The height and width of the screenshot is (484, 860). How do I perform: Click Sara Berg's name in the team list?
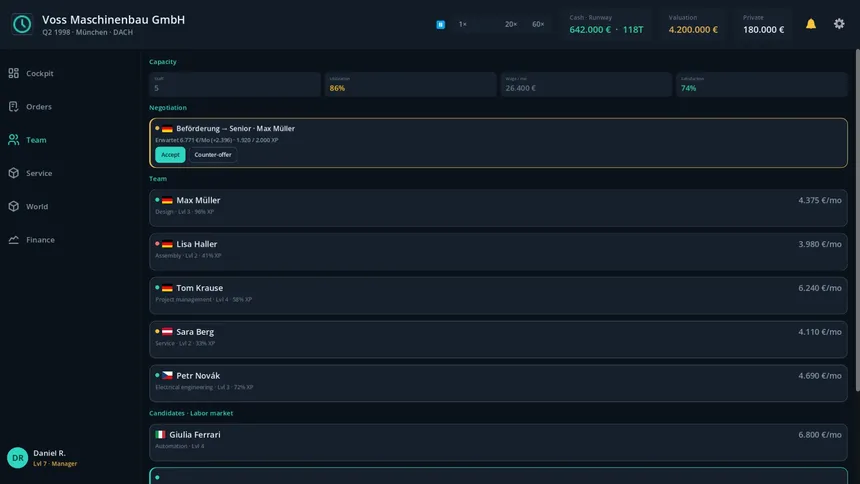coord(195,331)
